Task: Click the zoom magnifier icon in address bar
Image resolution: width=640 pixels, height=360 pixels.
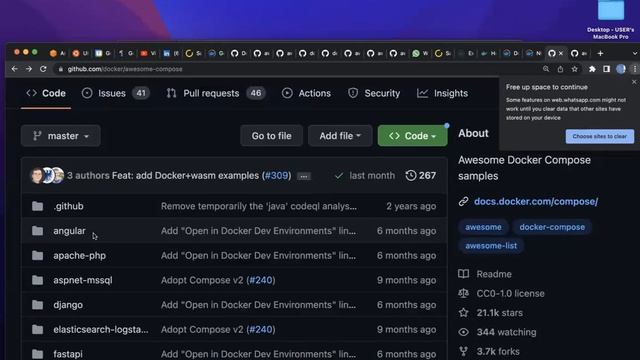Action: click(546, 69)
